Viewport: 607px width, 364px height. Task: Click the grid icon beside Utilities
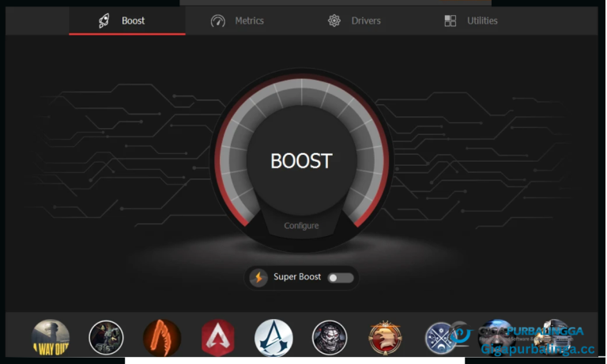point(451,21)
